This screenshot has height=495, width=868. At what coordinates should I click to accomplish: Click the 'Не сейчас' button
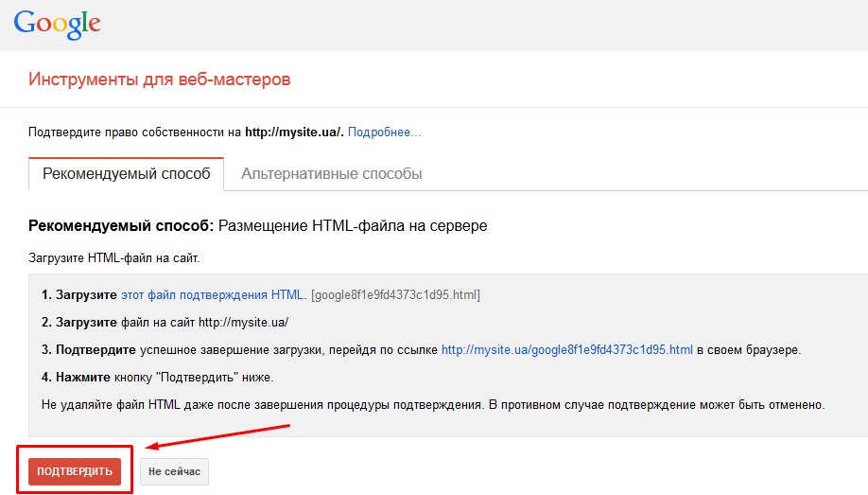point(174,471)
